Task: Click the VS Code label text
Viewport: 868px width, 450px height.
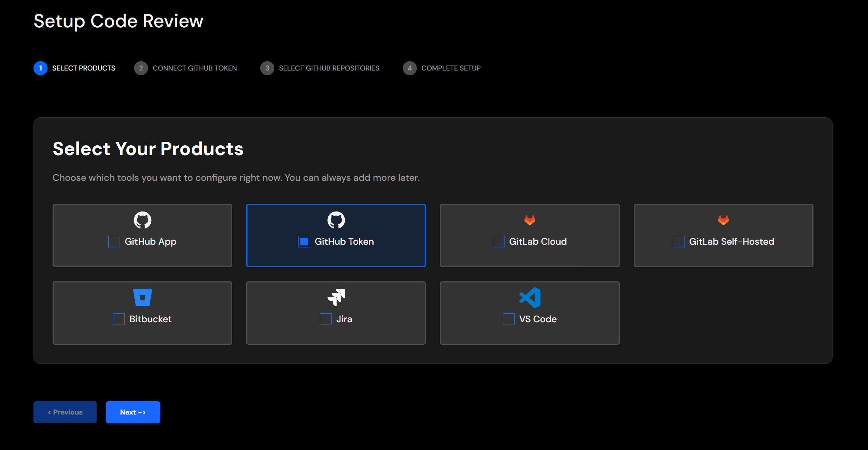Action: tap(538, 319)
